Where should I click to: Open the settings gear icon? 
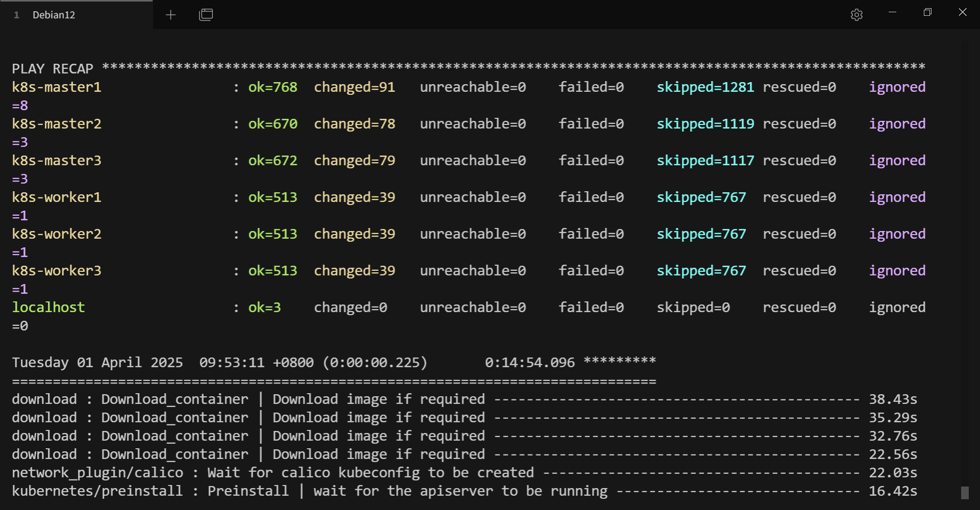[856, 15]
